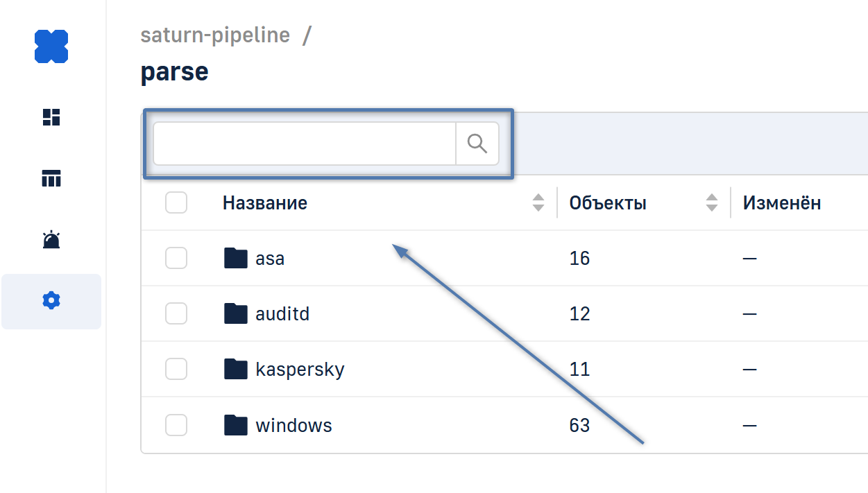Toggle the select-all header checkbox
This screenshot has height=493, width=868.
pos(176,202)
